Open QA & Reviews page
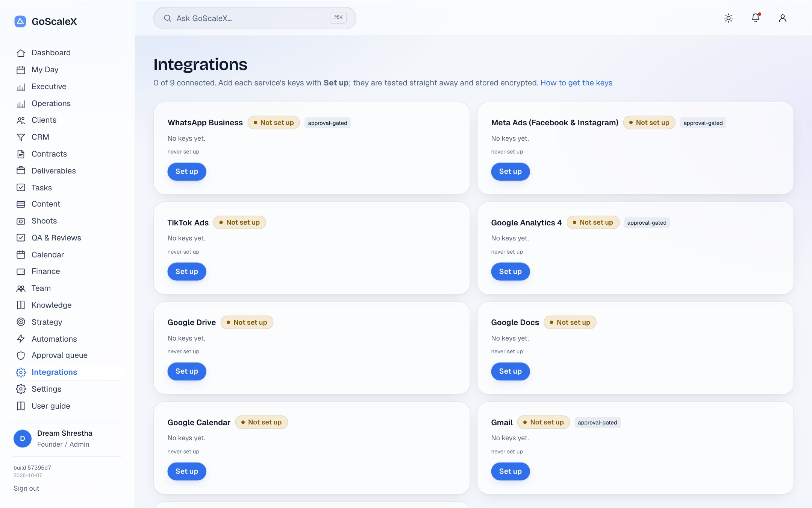 click(68, 238)
